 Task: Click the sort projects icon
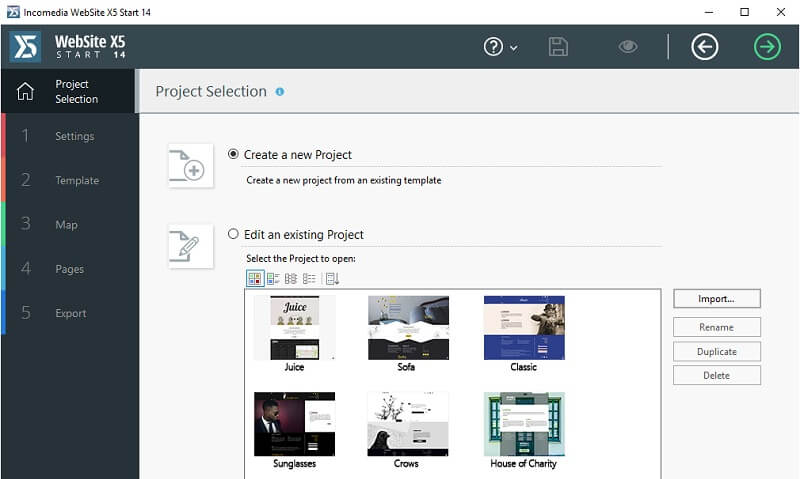pos(332,279)
